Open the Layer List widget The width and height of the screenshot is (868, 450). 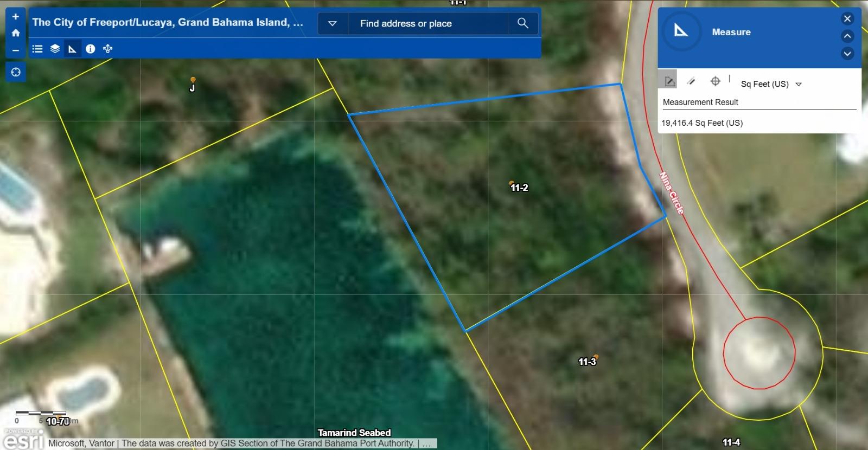pos(55,49)
